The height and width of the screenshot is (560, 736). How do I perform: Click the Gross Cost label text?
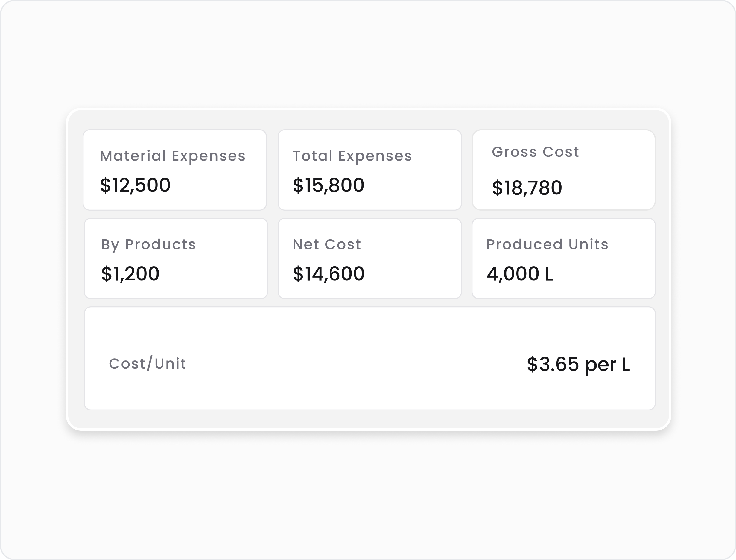[x=535, y=152]
